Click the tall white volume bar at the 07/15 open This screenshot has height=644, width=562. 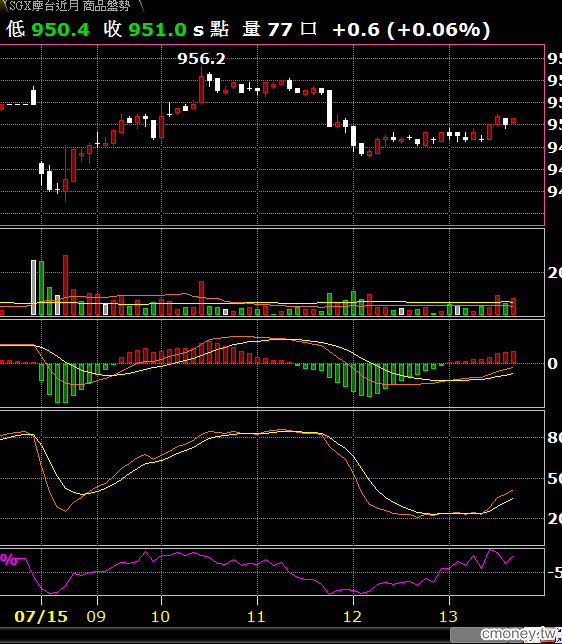click(x=33, y=288)
